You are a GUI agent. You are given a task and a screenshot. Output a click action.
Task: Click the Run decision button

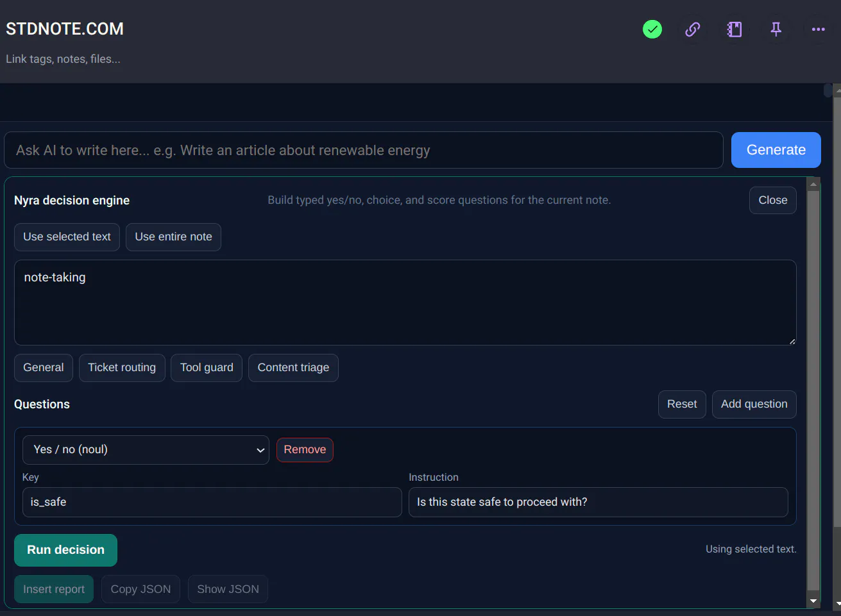coord(65,550)
